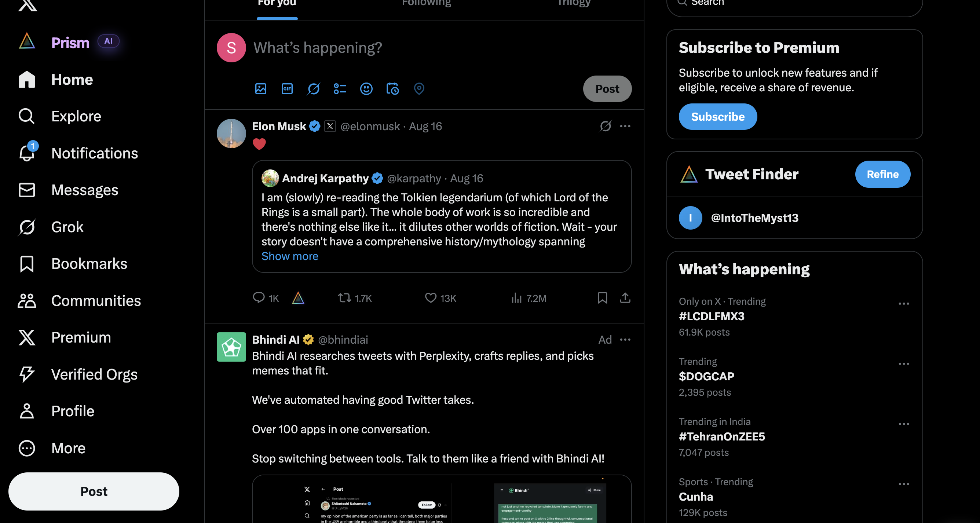Open more options on Elon Musk's post
The height and width of the screenshot is (523, 980).
click(625, 126)
